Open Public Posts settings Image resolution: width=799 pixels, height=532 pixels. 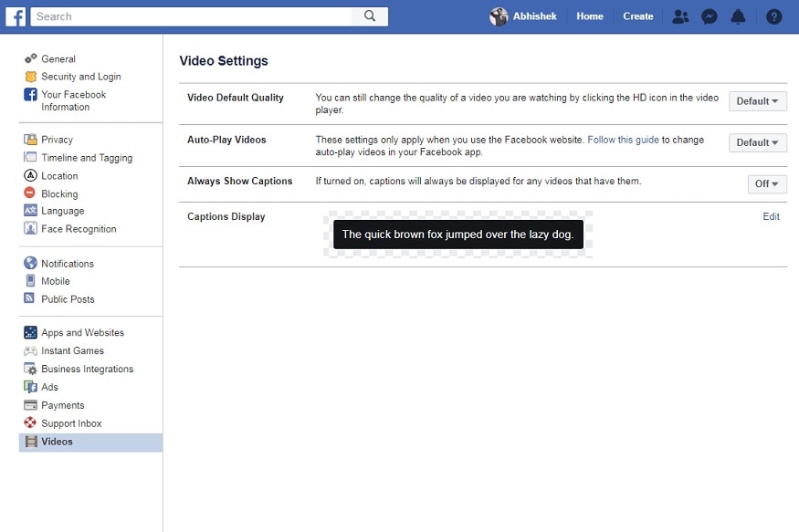(x=68, y=299)
